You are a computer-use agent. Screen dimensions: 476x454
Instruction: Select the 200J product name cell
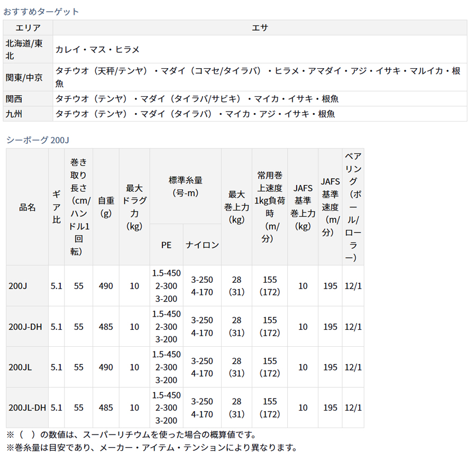coord(28,286)
